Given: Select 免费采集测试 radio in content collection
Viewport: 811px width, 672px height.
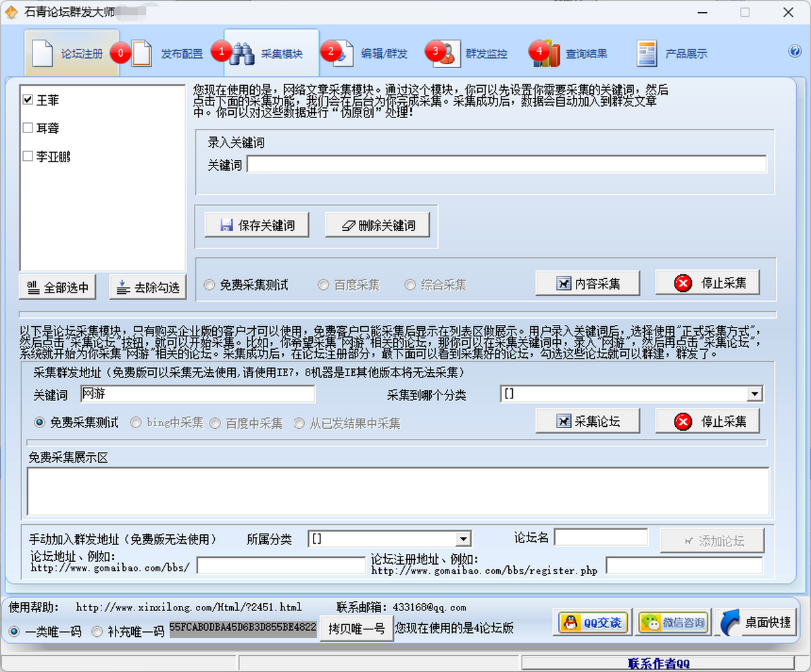Looking at the screenshot, I should point(210,285).
